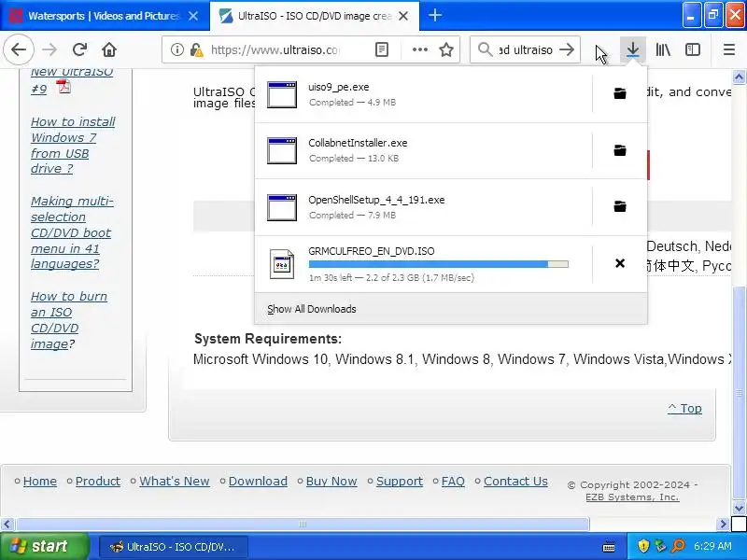
Task: Click the magnifier search tray icon
Action: click(x=678, y=546)
